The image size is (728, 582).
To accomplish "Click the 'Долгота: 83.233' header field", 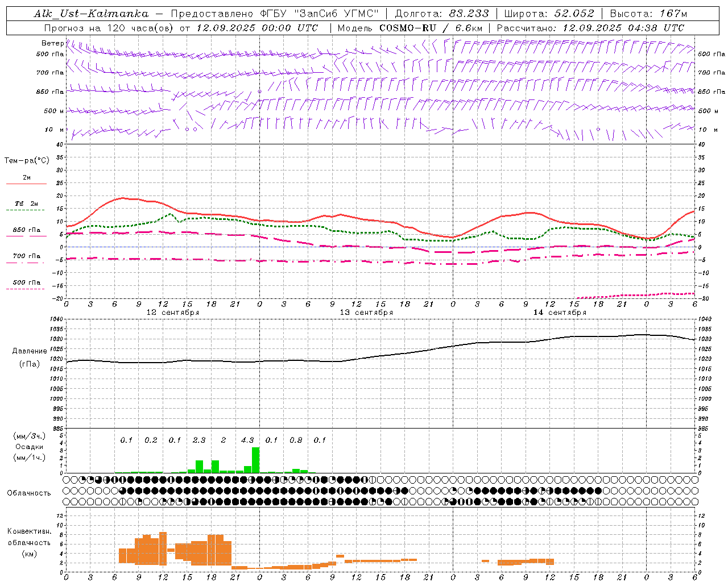I will [x=442, y=14].
